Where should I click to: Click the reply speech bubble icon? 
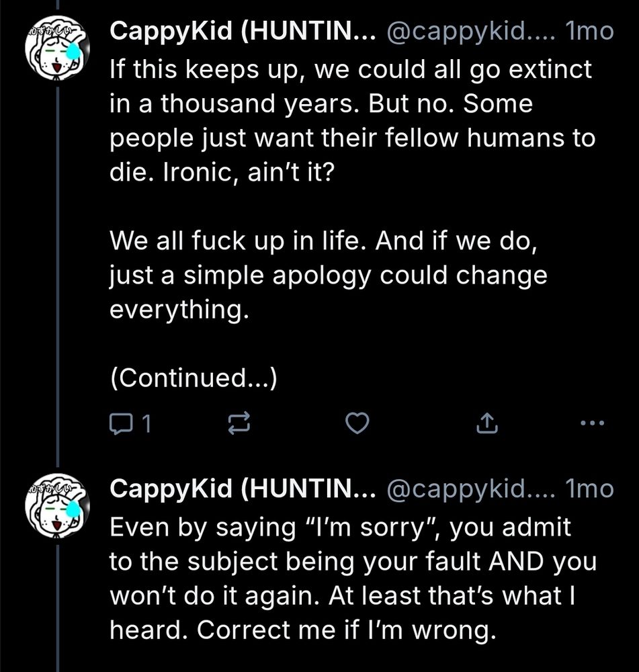121,423
